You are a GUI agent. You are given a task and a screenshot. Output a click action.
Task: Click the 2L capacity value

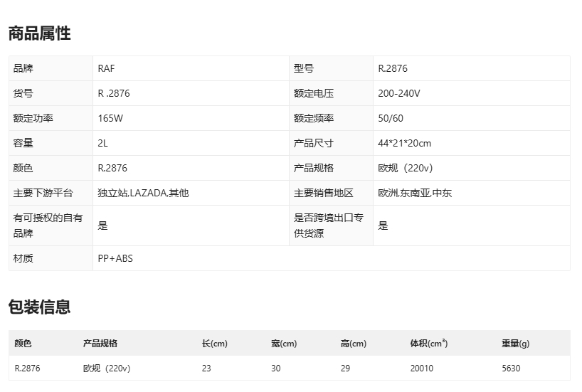tap(103, 143)
